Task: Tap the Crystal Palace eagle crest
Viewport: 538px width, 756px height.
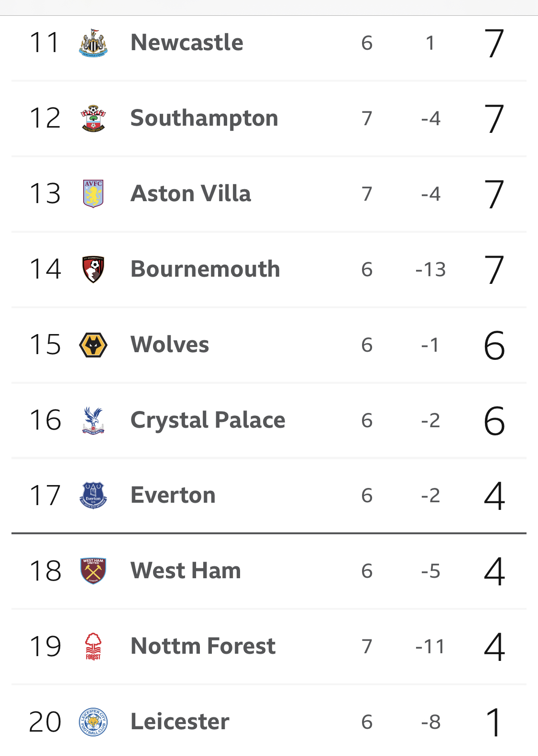Action: [x=93, y=420]
